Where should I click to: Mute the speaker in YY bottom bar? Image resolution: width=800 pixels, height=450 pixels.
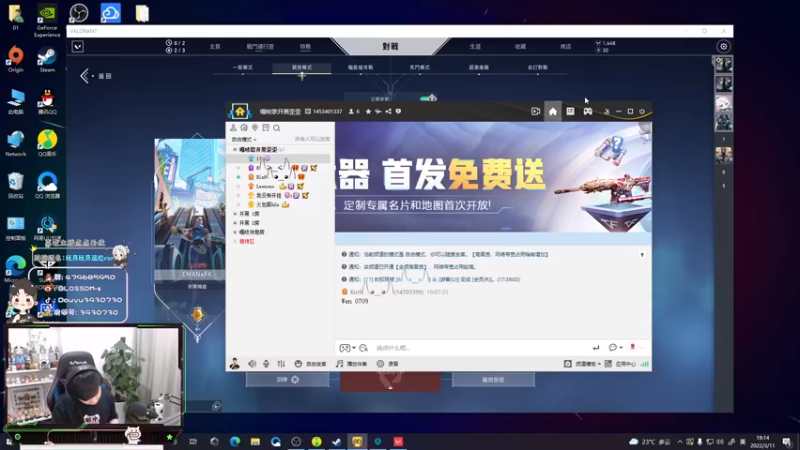tap(252, 364)
